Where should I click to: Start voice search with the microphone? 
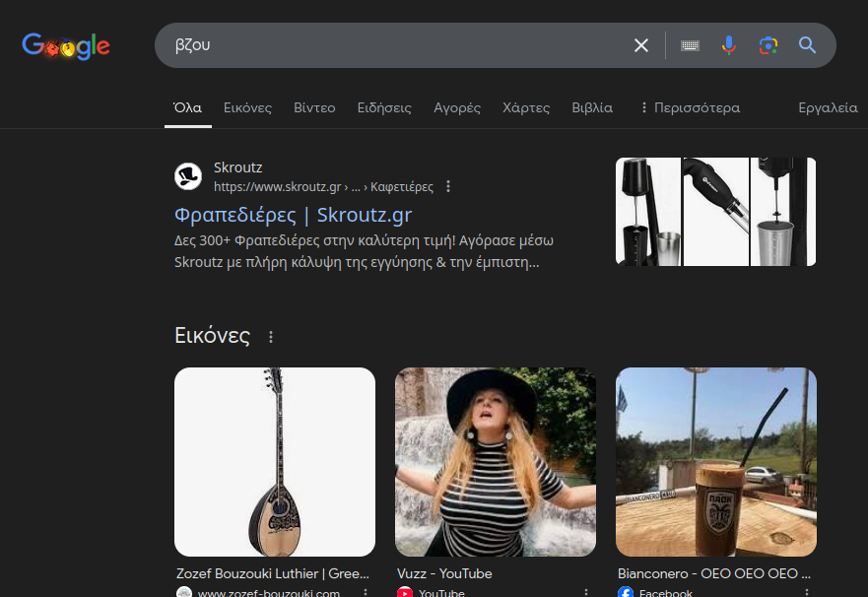click(729, 45)
